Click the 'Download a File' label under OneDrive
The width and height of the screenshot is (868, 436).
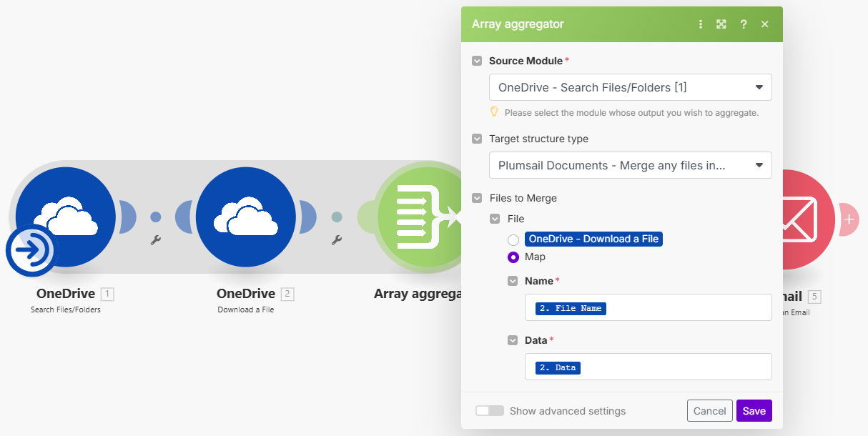(x=246, y=309)
